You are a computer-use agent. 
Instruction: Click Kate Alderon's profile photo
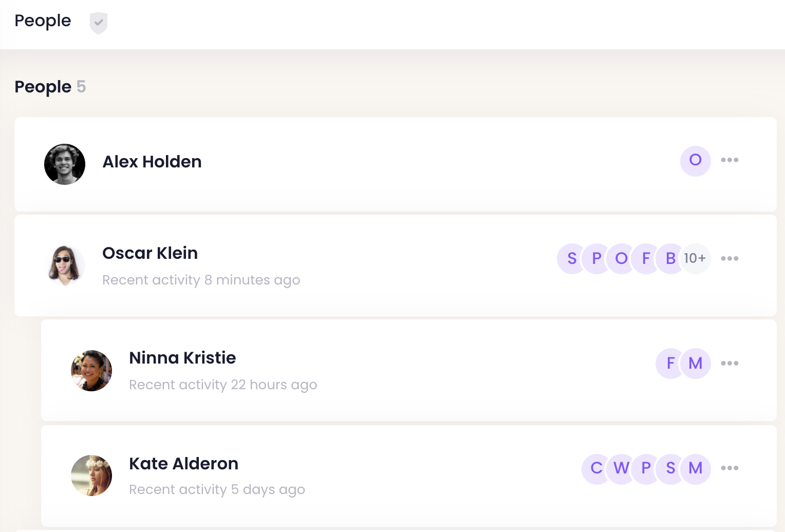click(91, 476)
